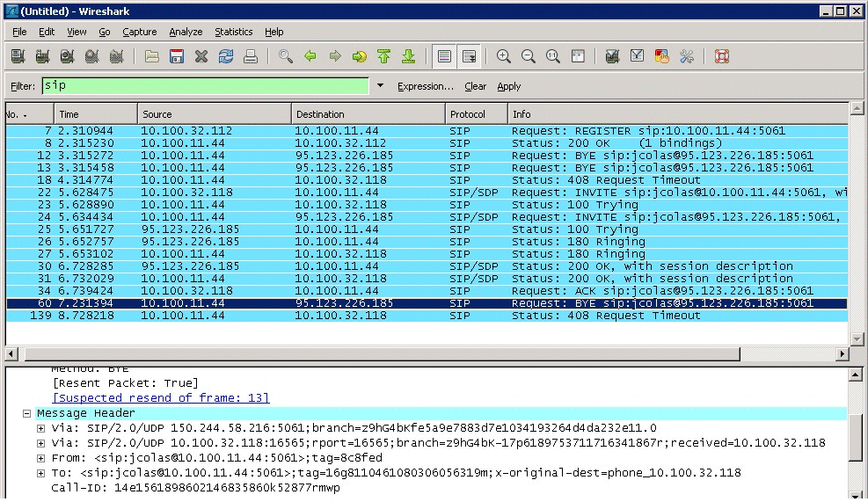Go forward in packet history arrow
Image resolution: width=868 pixels, height=502 pixels.
tap(335, 56)
